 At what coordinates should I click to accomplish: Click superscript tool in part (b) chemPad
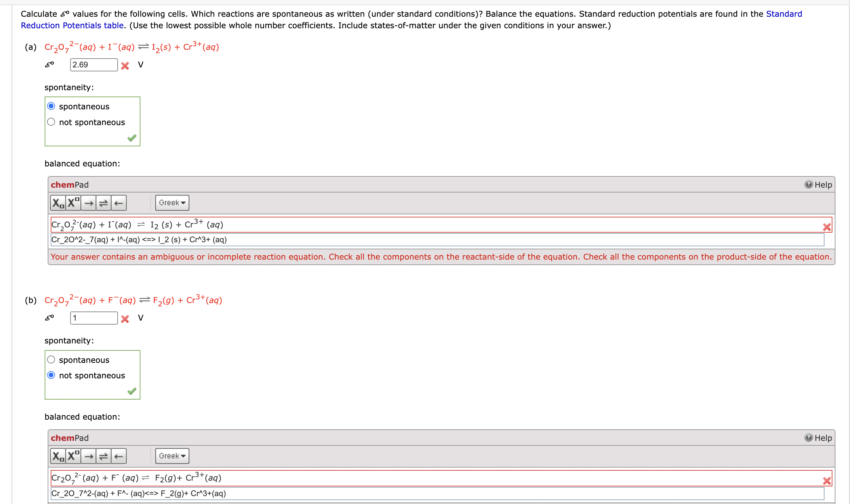point(74,456)
